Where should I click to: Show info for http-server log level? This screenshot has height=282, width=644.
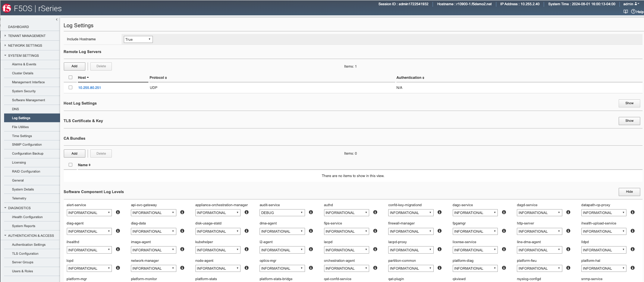point(568,231)
